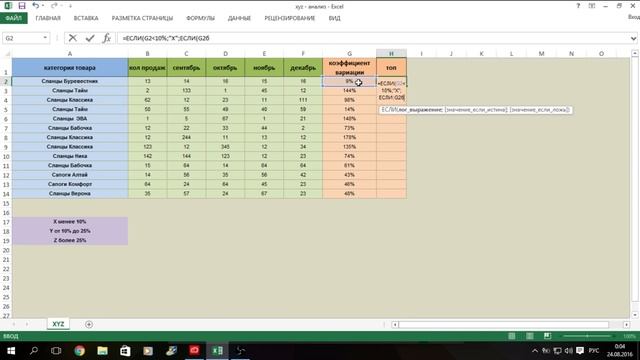Click cell G3 showing 144%
The height and width of the screenshot is (360, 640).
[x=349, y=91]
